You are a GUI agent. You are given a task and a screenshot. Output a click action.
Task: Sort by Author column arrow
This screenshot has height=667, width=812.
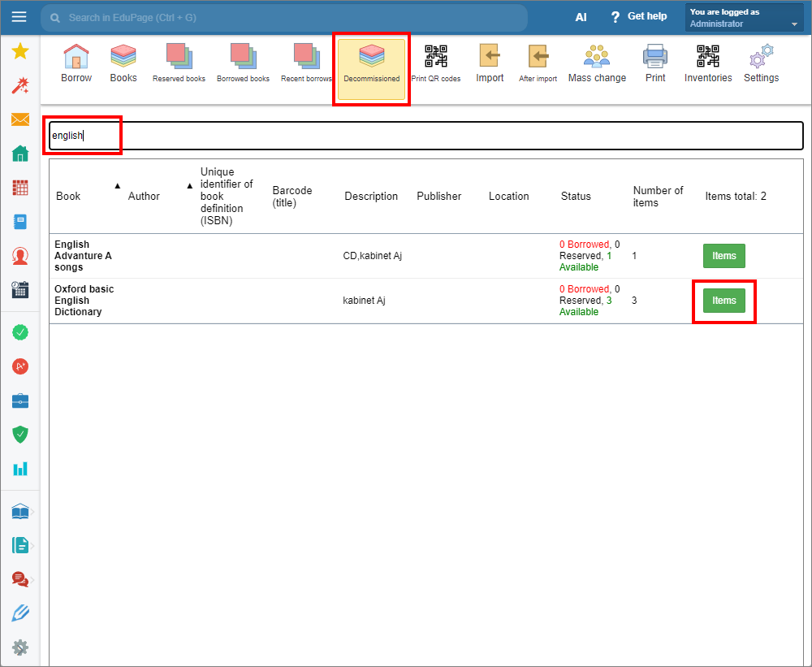tap(189, 186)
